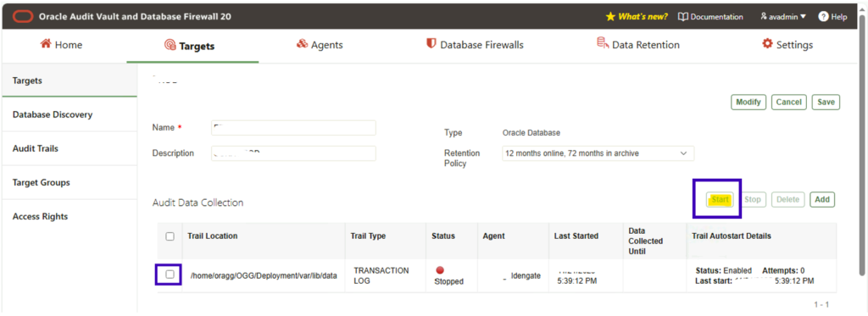
Task: Click the Last Started column header
Action: [x=576, y=236]
